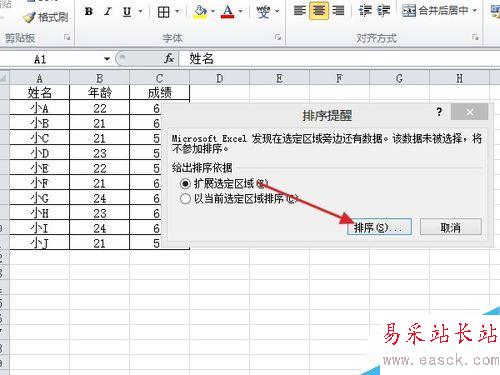Image resolution: width=500 pixels, height=375 pixels.
Task: Select cell 小D
Action: point(39,153)
